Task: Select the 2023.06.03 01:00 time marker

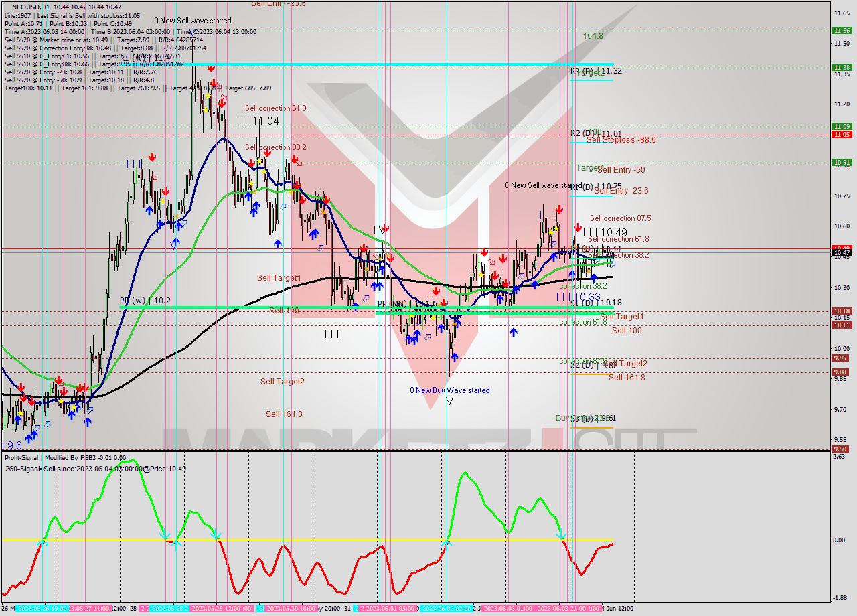Action: click(x=507, y=609)
